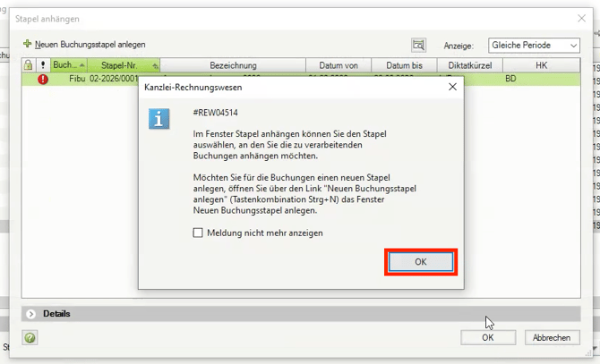Screen dimensions: 600x364
Task: Close the Kanzlei-Rechnungswesen message with X
Action: (x=453, y=88)
